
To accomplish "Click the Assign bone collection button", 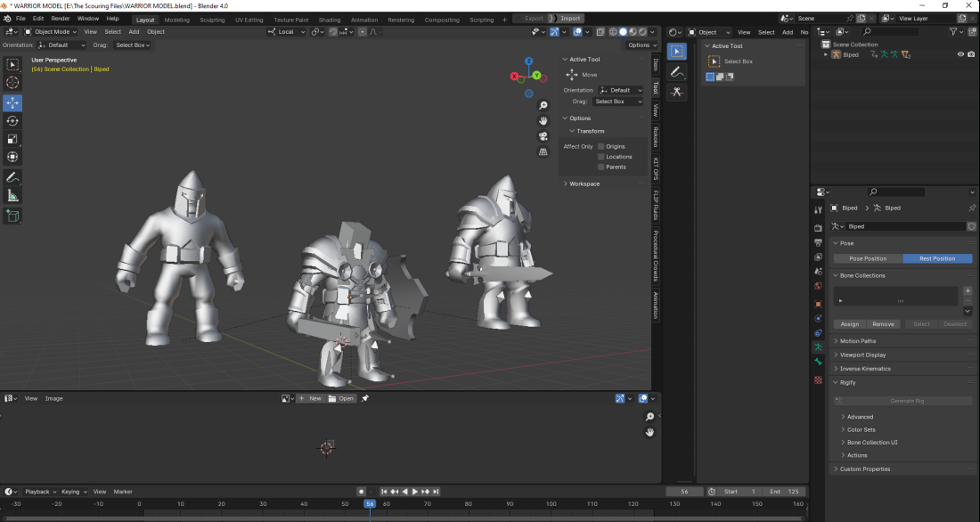I will tap(850, 324).
